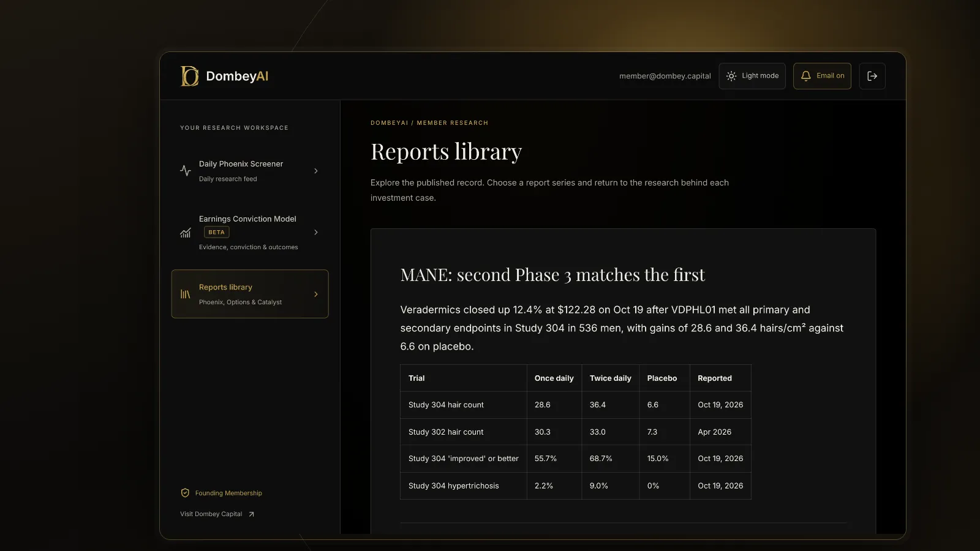Click the Apr 2026 reported date
The image size is (980, 551).
point(715,432)
